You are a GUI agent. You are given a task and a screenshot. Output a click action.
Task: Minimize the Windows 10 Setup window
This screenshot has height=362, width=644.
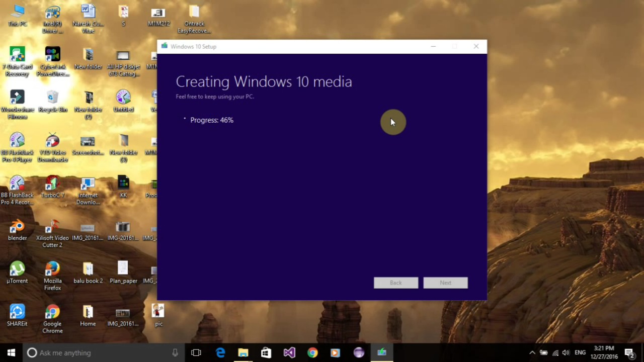[x=433, y=46]
